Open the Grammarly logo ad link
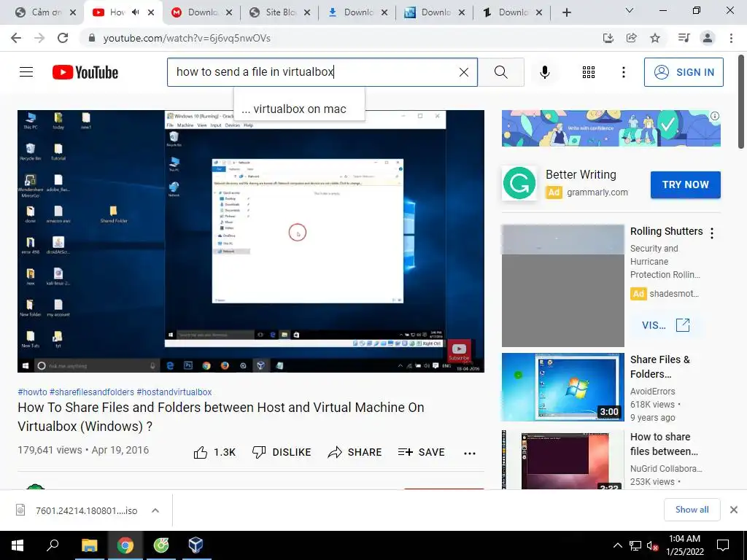 (x=519, y=183)
